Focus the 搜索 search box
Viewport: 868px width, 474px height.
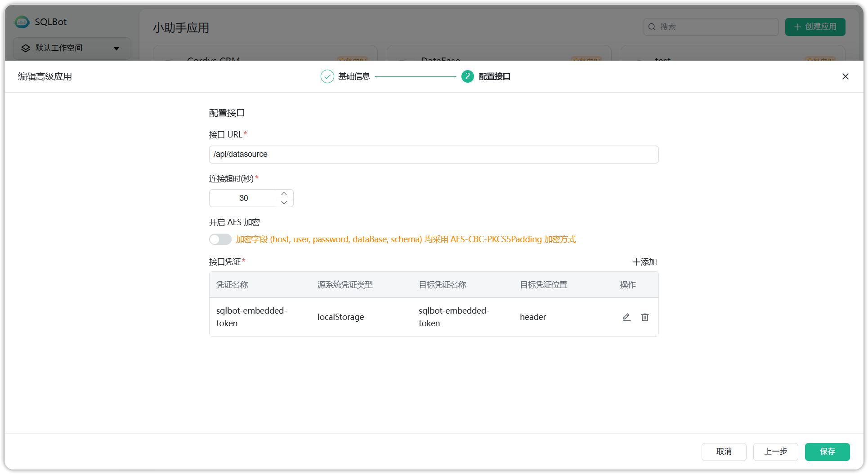[x=711, y=27]
